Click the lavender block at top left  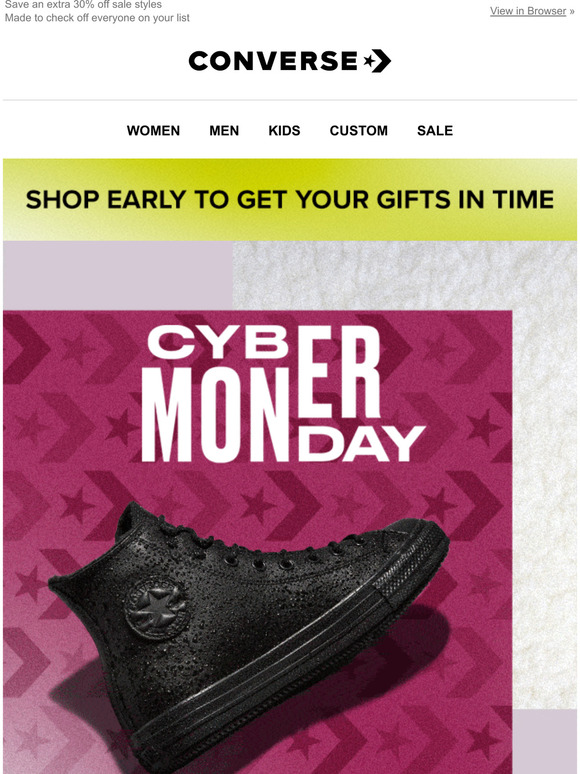coord(117,275)
